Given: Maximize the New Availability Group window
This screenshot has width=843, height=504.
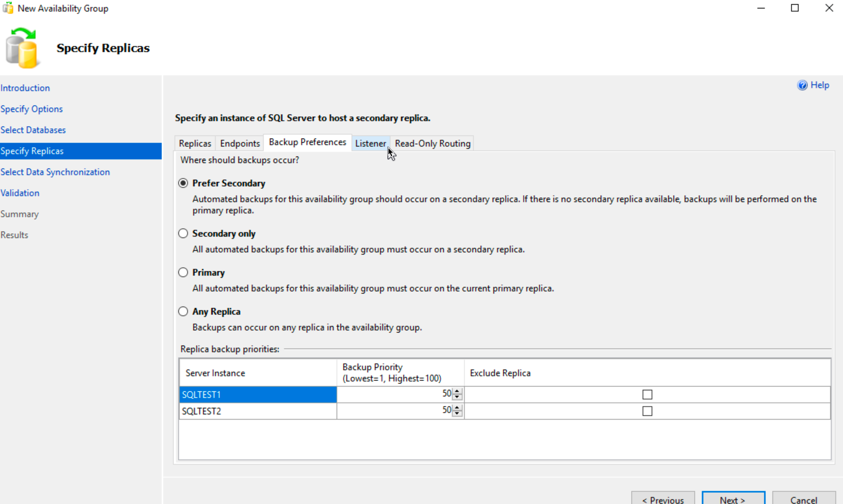Looking at the screenshot, I should pyautogui.click(x=795, y=8).
